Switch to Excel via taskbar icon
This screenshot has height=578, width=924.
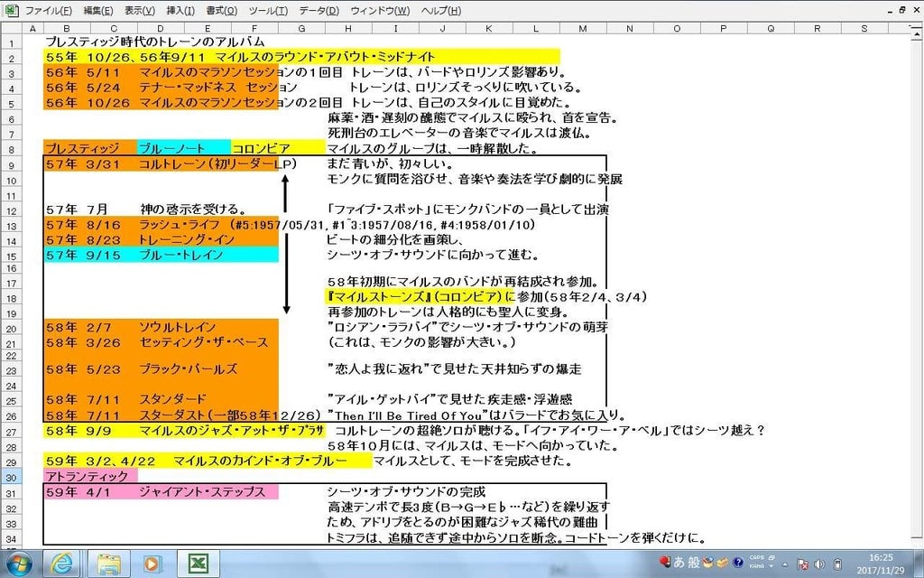click(x=199, y=564)
